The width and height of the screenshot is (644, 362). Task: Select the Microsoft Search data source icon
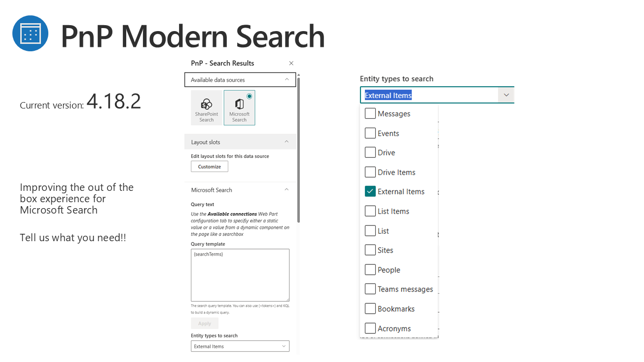[239, 107]
